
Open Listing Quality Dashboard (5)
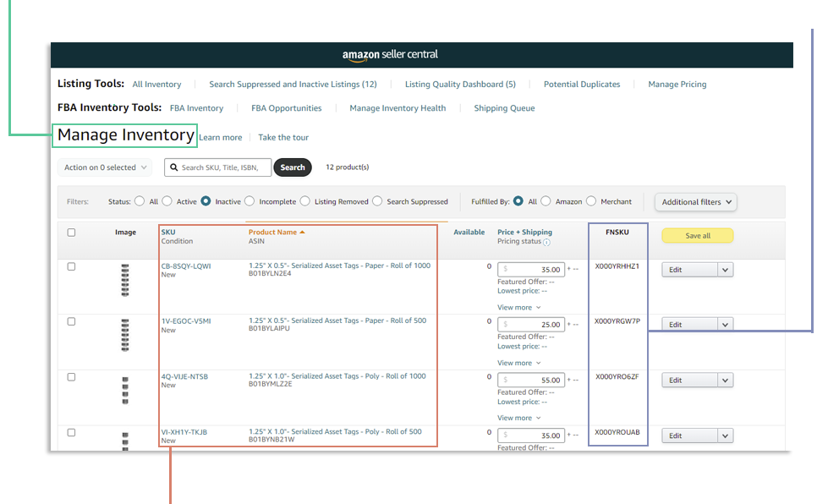click(460, 85)
